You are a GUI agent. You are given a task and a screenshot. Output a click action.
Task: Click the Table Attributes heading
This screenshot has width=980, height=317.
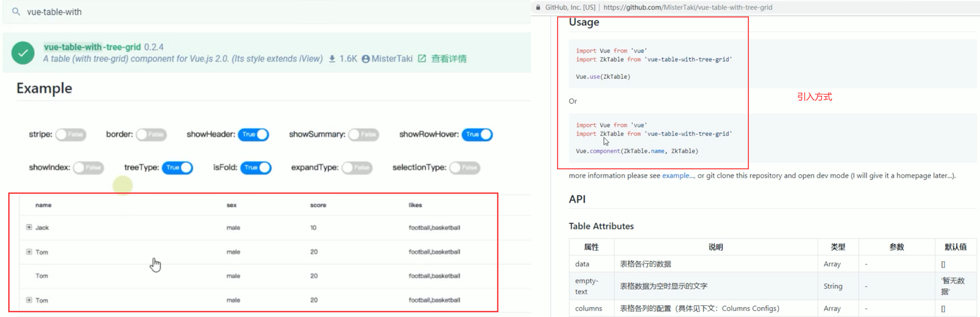(601, 226)
